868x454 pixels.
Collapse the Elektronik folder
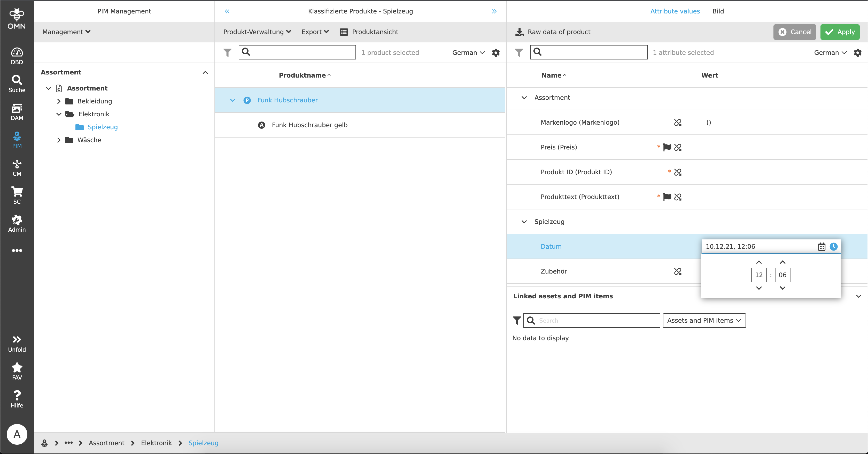pos(58,114)
